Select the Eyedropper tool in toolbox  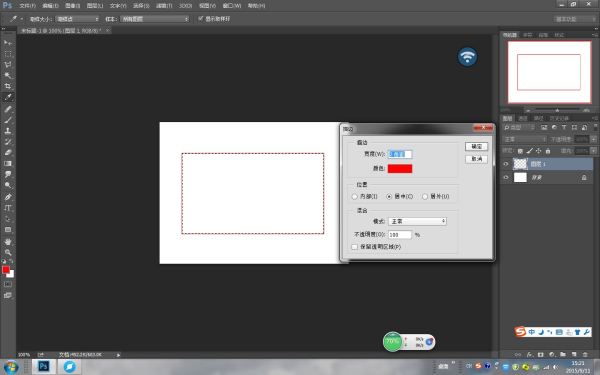[x=8, y=97]
